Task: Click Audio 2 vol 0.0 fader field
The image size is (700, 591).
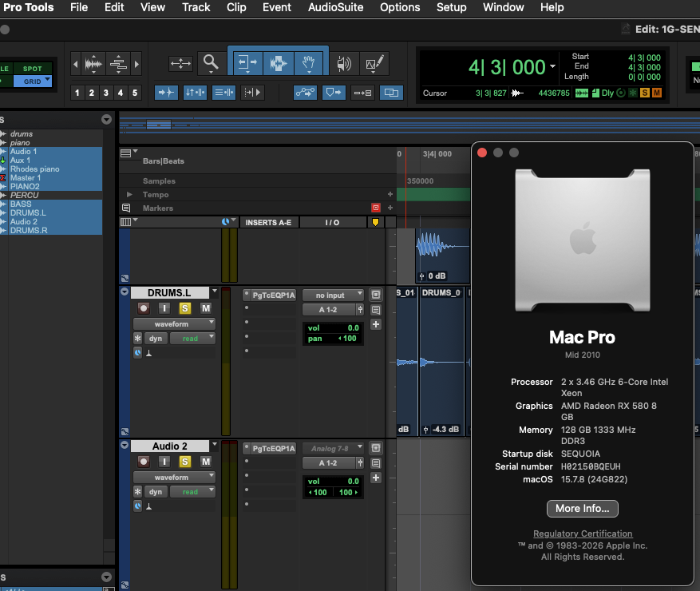Action: pos(333,481)
